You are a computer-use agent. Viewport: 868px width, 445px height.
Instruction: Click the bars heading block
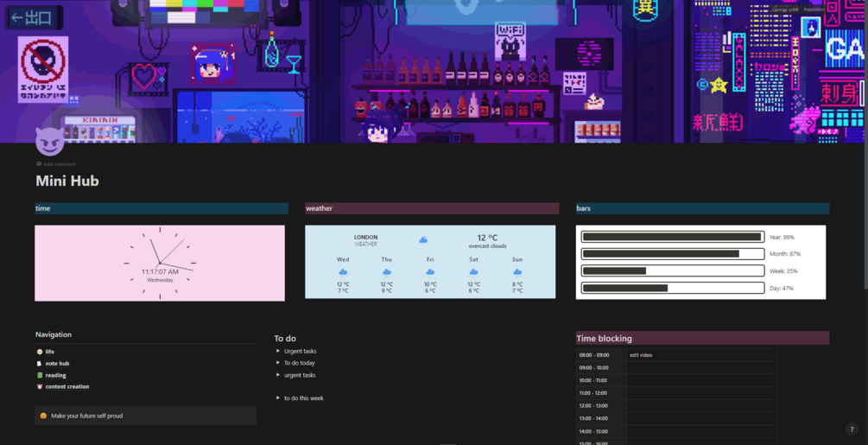click(702, 208)
